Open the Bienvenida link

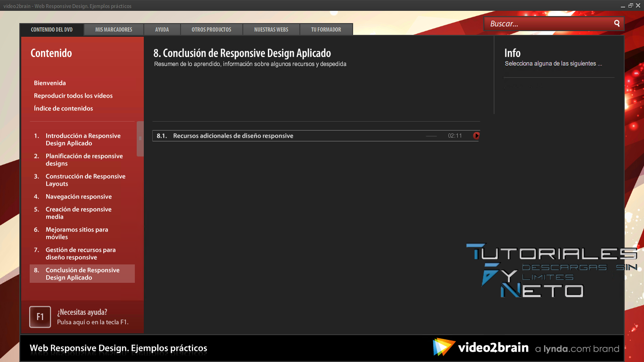50,83
